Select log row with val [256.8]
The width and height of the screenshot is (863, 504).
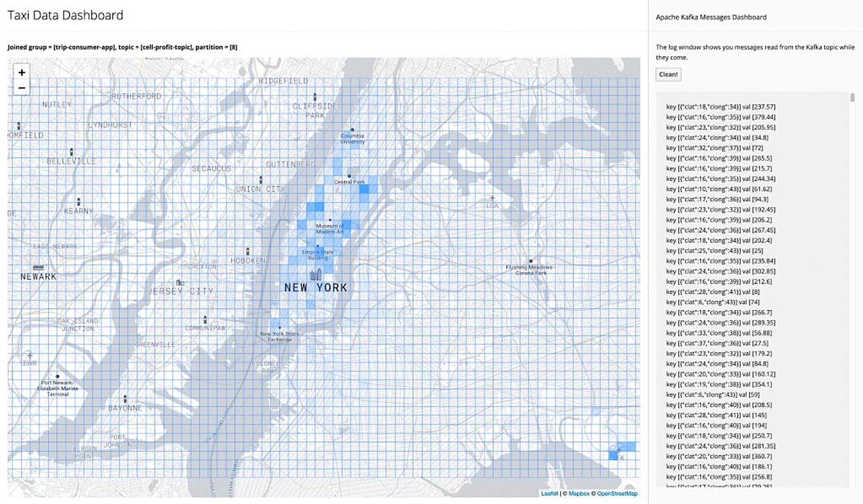718,477
